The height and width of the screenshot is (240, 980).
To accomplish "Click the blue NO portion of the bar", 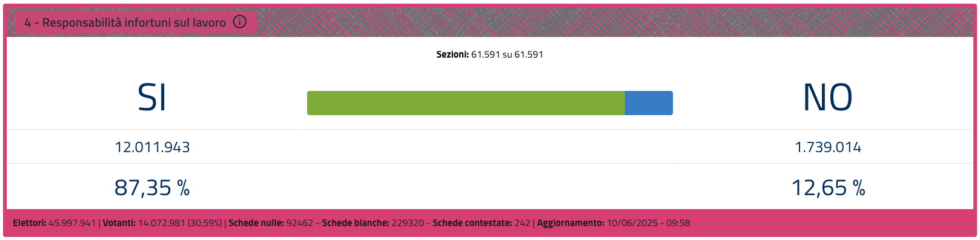I will pos(649,103).
